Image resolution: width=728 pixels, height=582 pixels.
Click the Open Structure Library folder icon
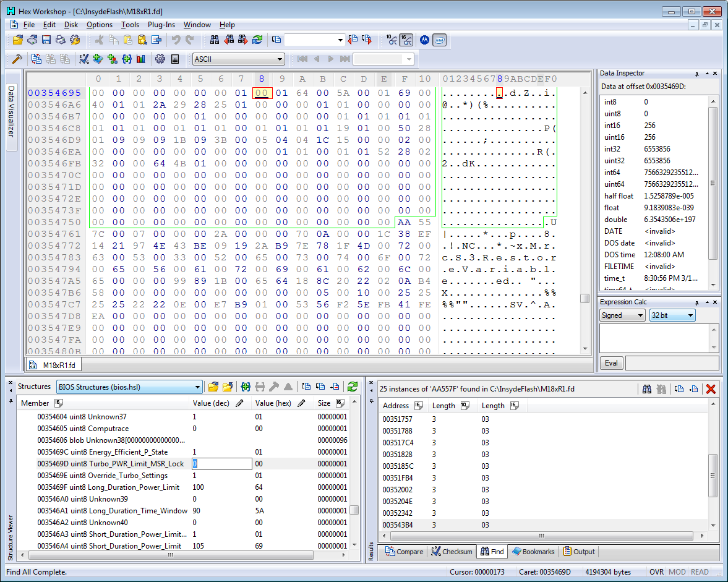pyautogui.click(x=213, y=387)
